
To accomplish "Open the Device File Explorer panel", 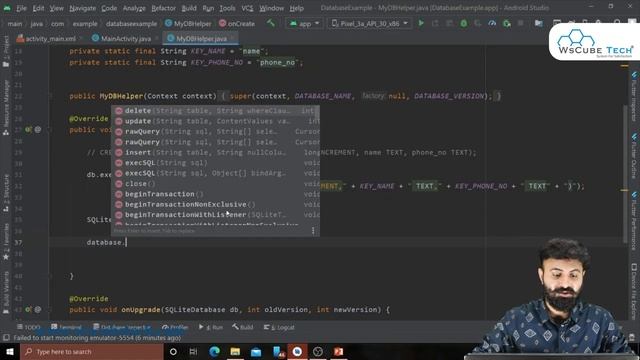I will click(x=634, y=291).
